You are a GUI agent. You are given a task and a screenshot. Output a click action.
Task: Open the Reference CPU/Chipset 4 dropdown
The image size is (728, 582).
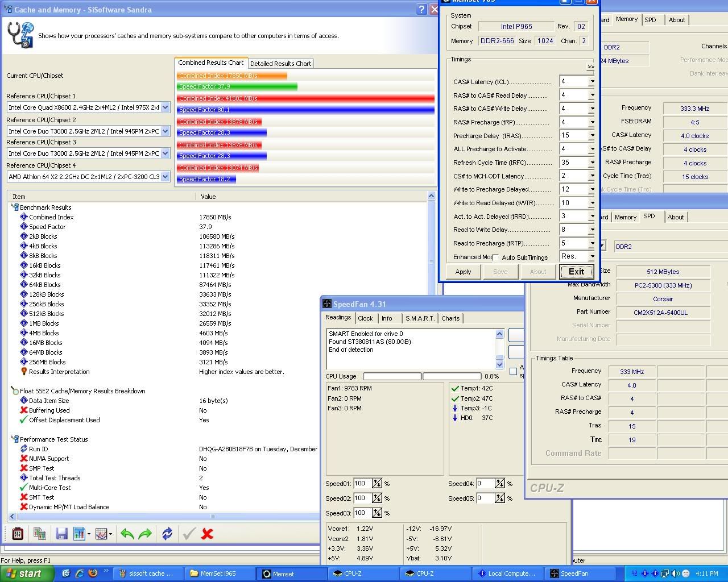165,177
